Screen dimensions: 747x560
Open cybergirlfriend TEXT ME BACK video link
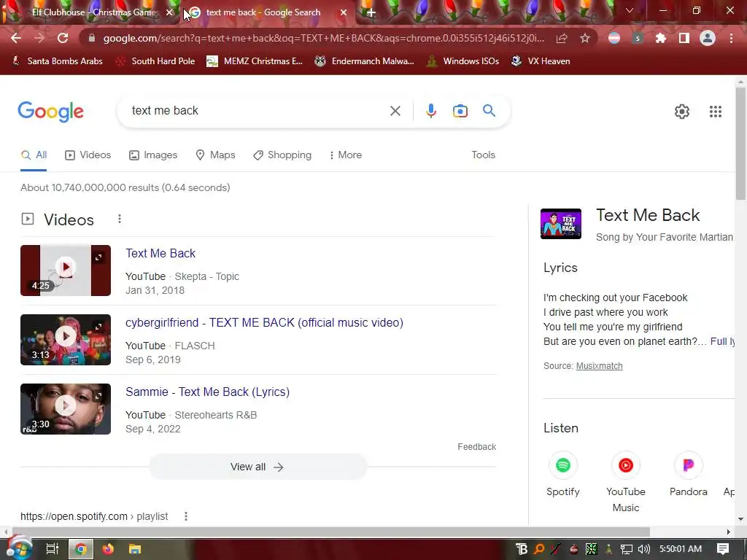[x=264, y=323]
